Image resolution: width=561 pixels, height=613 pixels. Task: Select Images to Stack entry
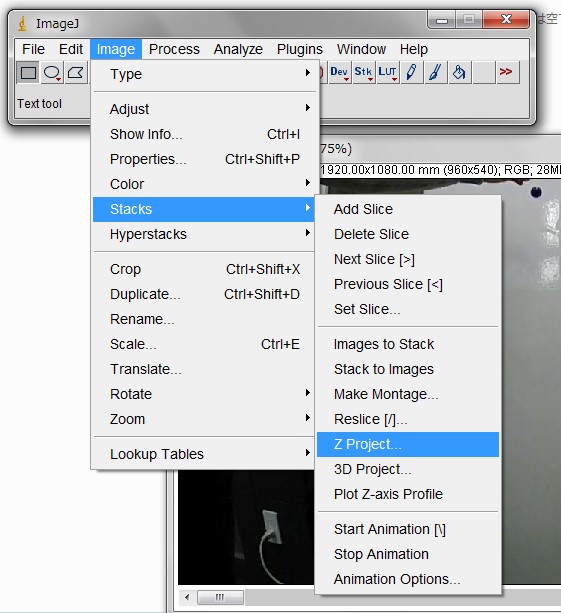[408, 344]
